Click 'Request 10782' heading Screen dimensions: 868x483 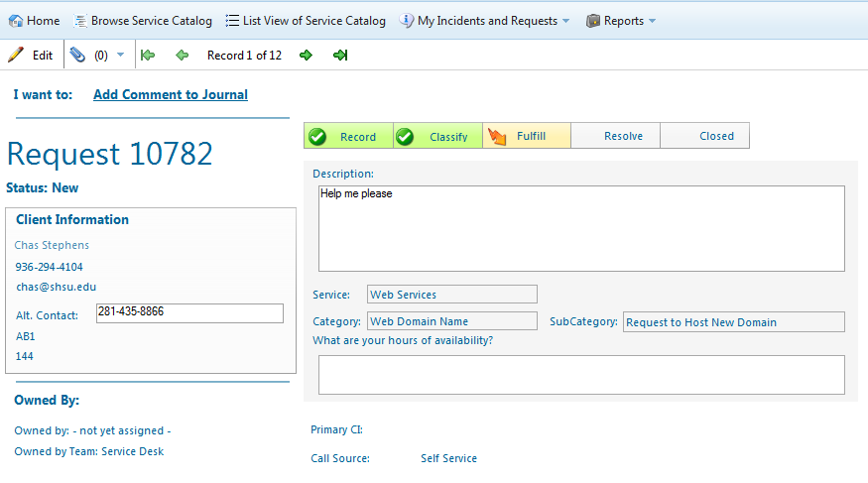[x=109, y=154]
